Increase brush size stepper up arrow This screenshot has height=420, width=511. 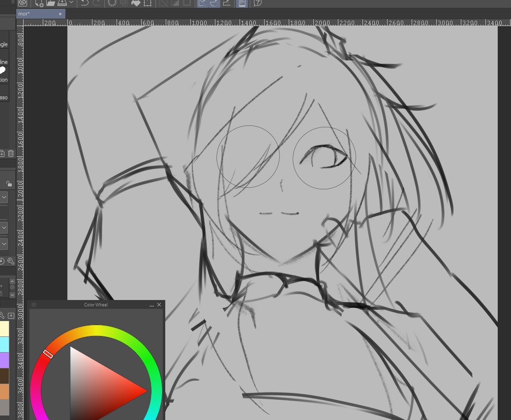(x=12, y=281)
